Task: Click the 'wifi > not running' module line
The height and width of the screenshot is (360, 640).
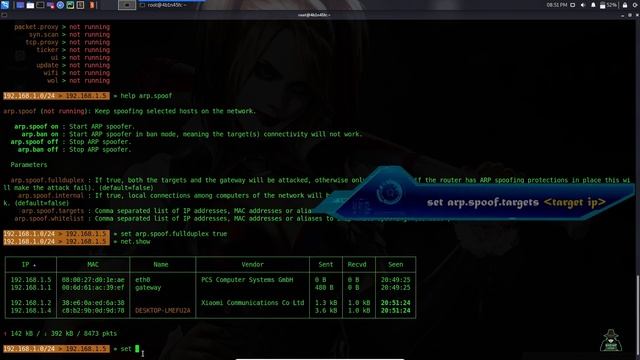Action: pos(77,73)
